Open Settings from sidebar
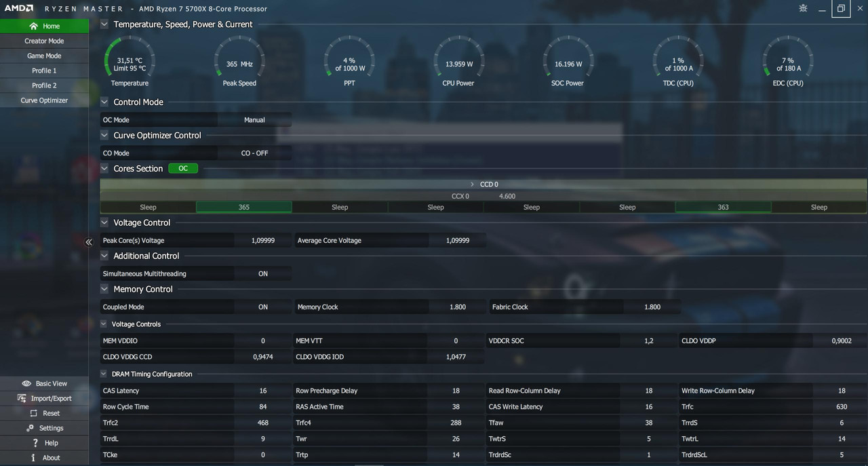Image resolution: width=868 pixels, height=466 pixels. tap(44, 428)
